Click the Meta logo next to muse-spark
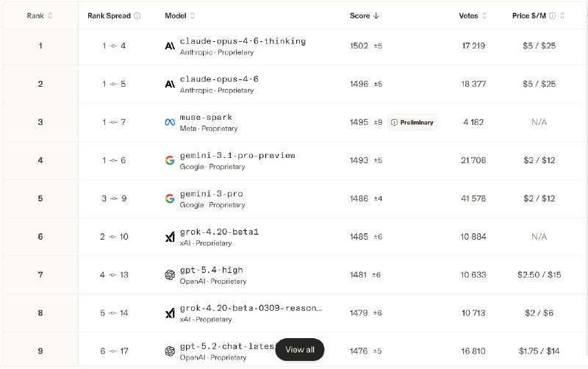 tap(170, 122)
